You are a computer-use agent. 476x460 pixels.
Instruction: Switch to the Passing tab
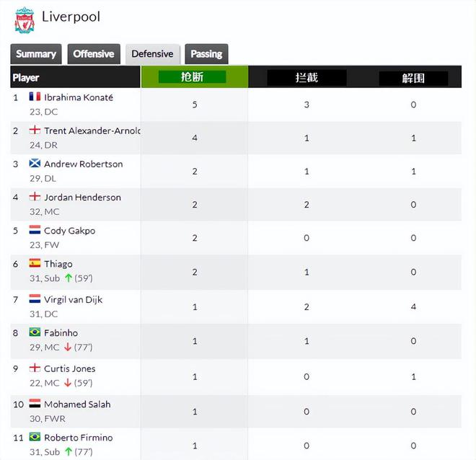206,54
